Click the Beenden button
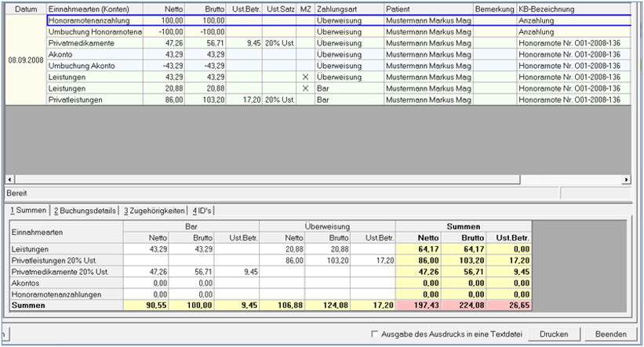 pyautogui.click(x=611, y=334)
